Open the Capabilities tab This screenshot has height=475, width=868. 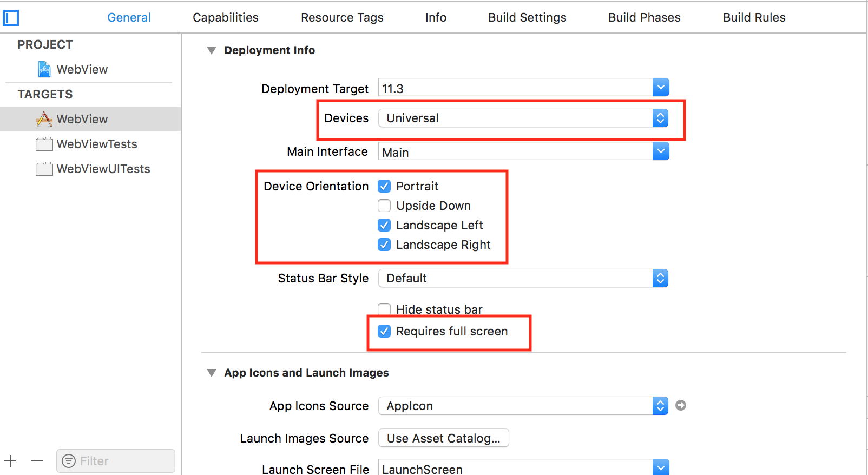[x=225, y=17]
